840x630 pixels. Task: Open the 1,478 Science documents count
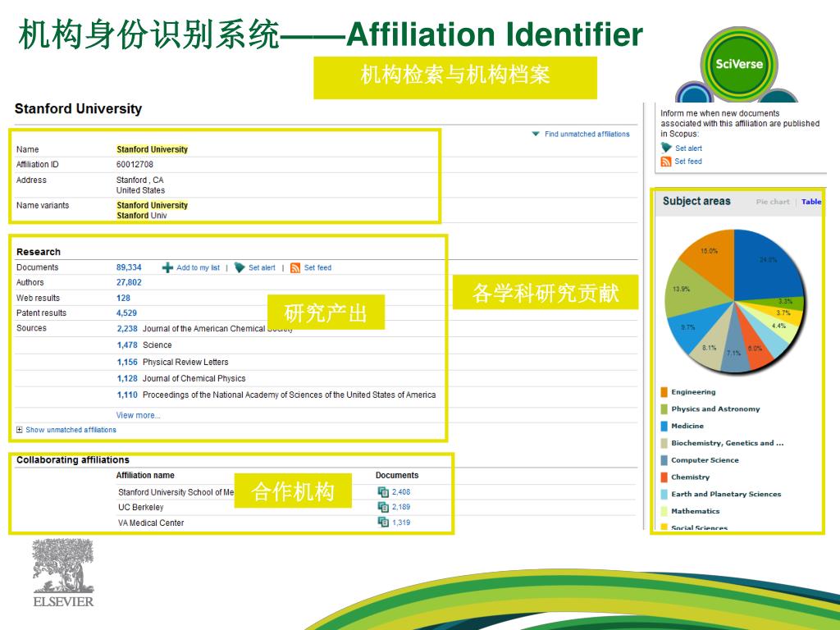coord(127,345)
